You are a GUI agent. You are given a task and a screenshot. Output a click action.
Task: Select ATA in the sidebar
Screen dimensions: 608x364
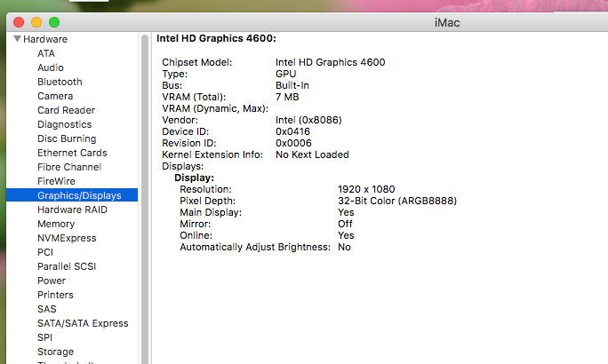pyautogui.click(x=46, y=53)
